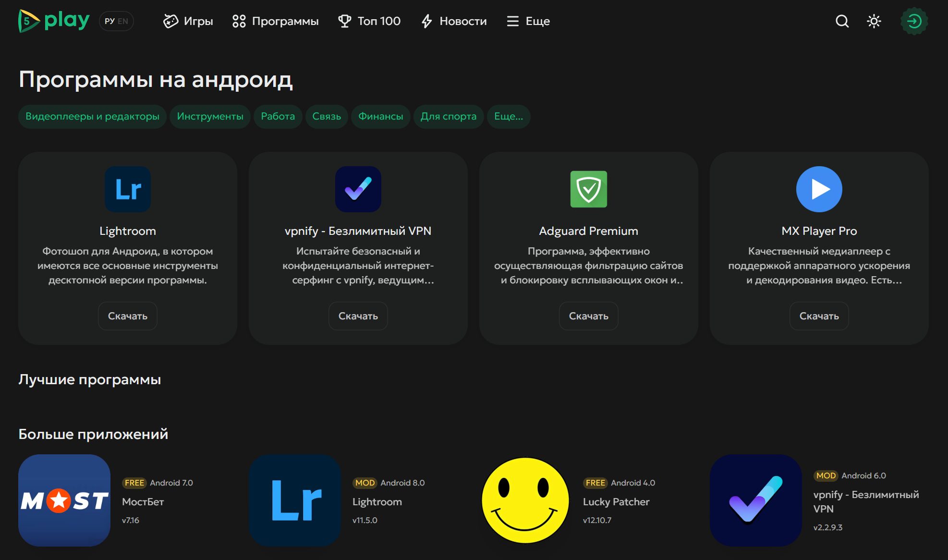Image resolution: width=948 pixels, height=560 pixels.
Task: Filter by the Работа category
Action: click(x=278, y=116)
